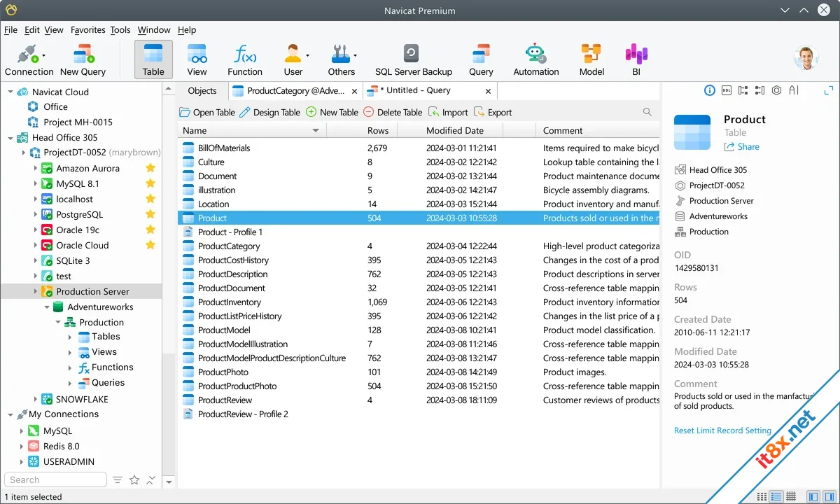Open the Others toolbar button

pos(342,59)
